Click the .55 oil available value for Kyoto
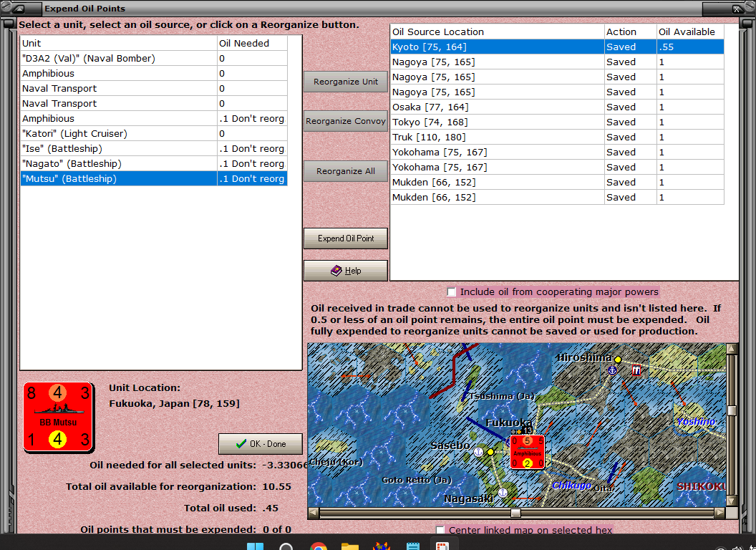The height and width of the screenshot is (550, 756). 690,47
